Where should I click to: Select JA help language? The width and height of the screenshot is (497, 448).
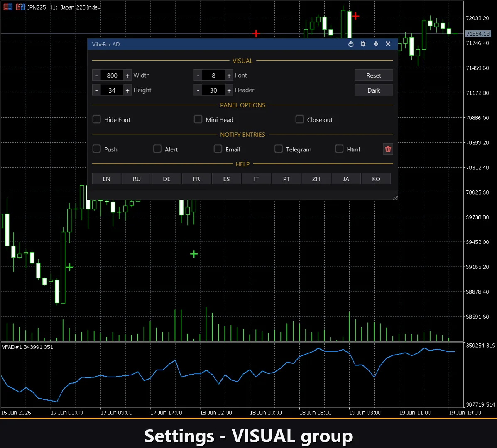346,178
